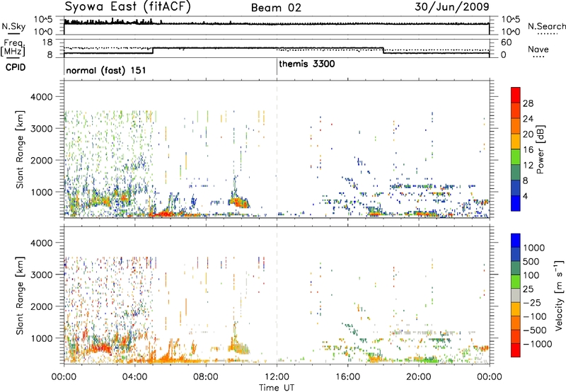
Task: Click the '04:00' time tick label
Action: 134,377
